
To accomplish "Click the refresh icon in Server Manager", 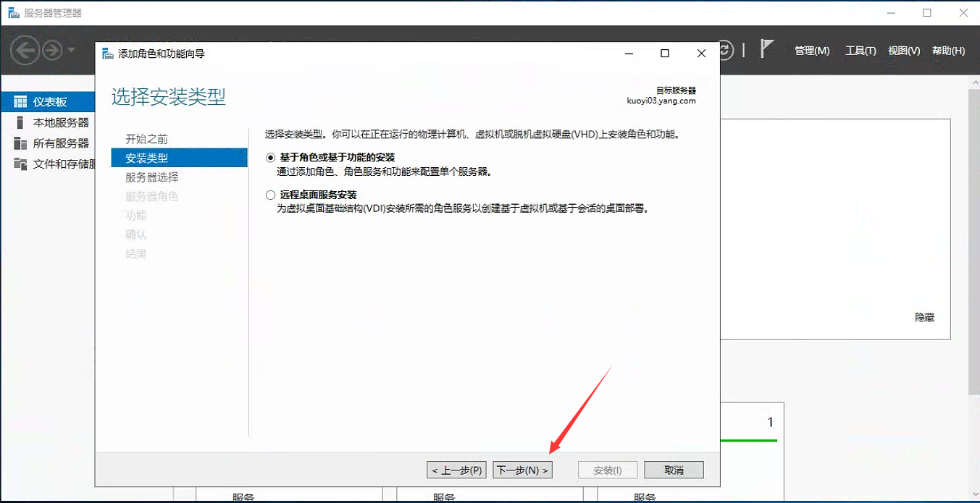I will coord(726,50).
